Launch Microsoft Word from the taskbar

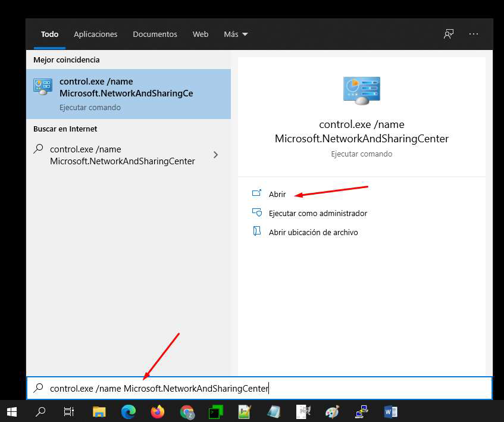[x=391, y=412]
